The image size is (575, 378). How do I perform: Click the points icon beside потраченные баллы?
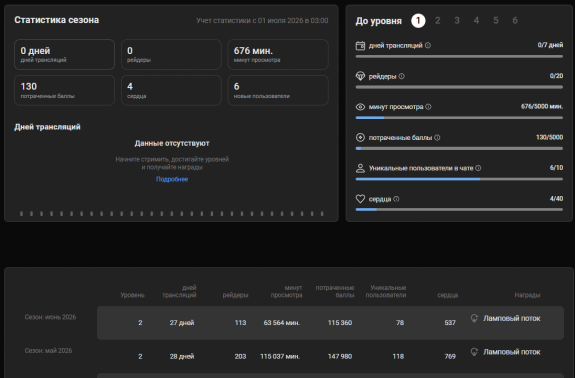360,137
